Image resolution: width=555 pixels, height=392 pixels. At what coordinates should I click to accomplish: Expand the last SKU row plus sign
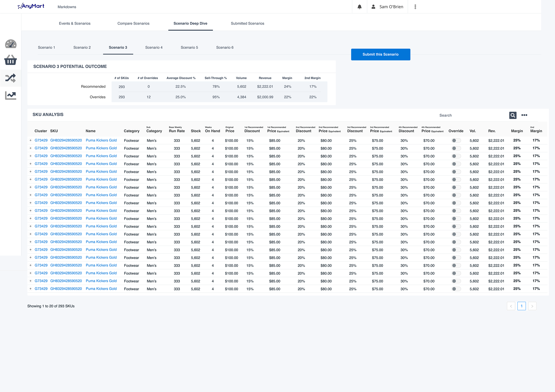(30, 289)
